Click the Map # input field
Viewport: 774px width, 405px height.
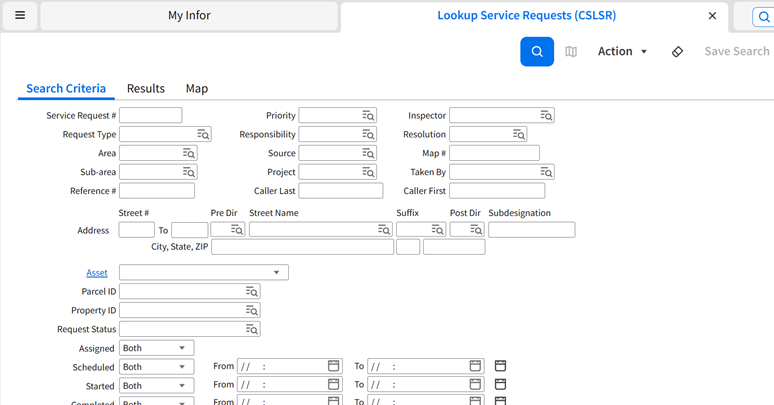494,153
